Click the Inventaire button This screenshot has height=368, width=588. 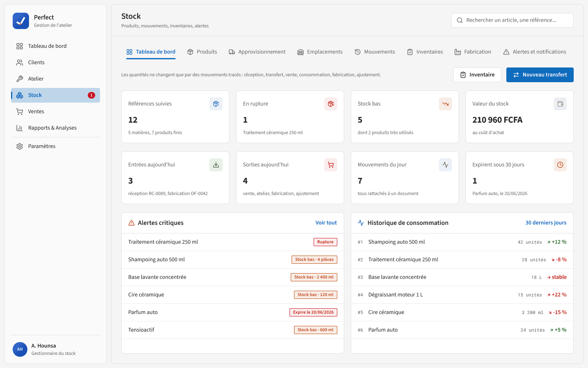(x=477, y=75)
